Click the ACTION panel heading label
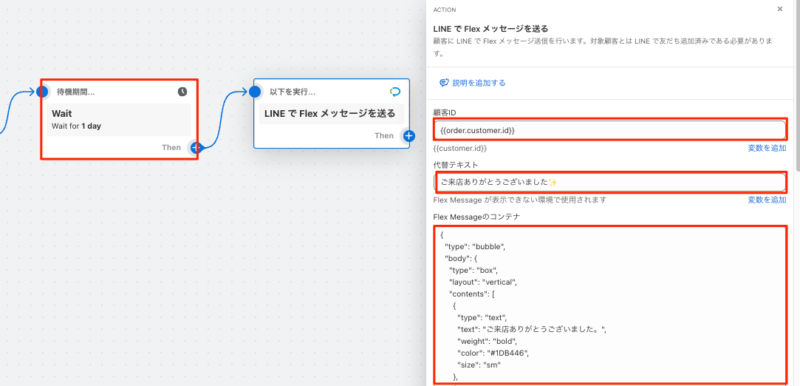The width and height of the screenshot is (800, 386). point(444,10)
